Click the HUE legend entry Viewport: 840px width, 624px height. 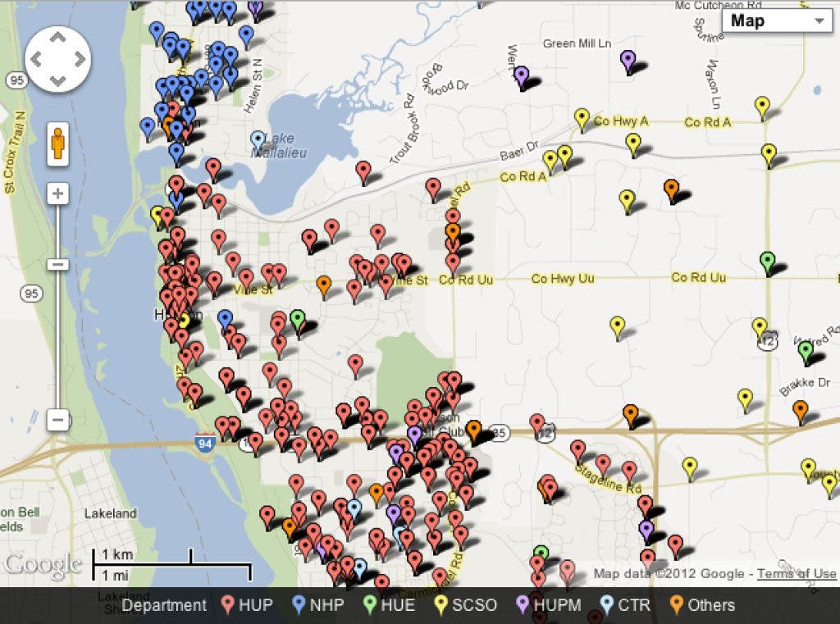[389, 605]
